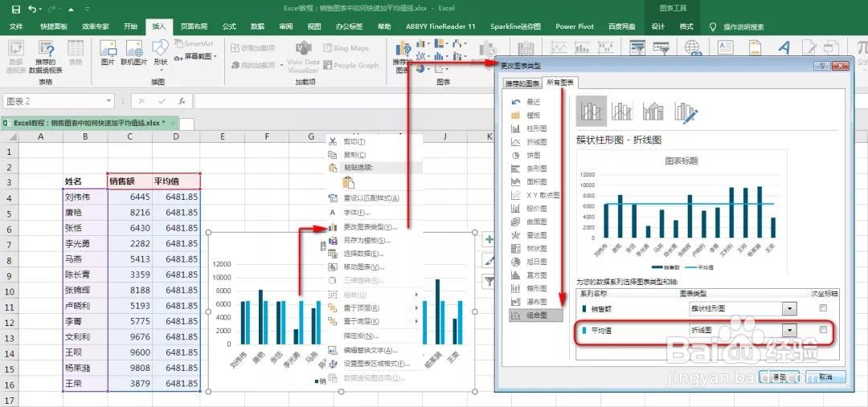Open the Shapes (形状) dropdown
This screenshot has height=407, width=868.
coord(161,69)
